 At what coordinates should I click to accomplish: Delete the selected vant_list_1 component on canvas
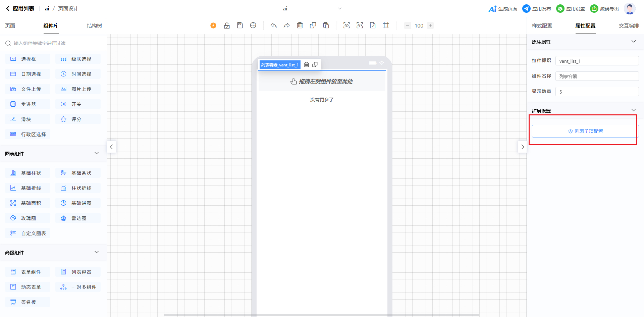pyautogui.click(x=306, y=65)
